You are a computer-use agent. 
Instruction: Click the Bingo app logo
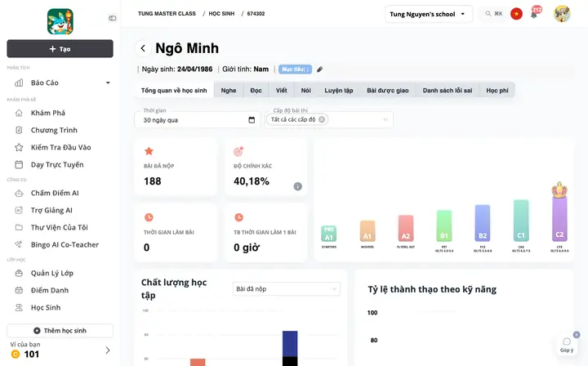tap(60, 22)
